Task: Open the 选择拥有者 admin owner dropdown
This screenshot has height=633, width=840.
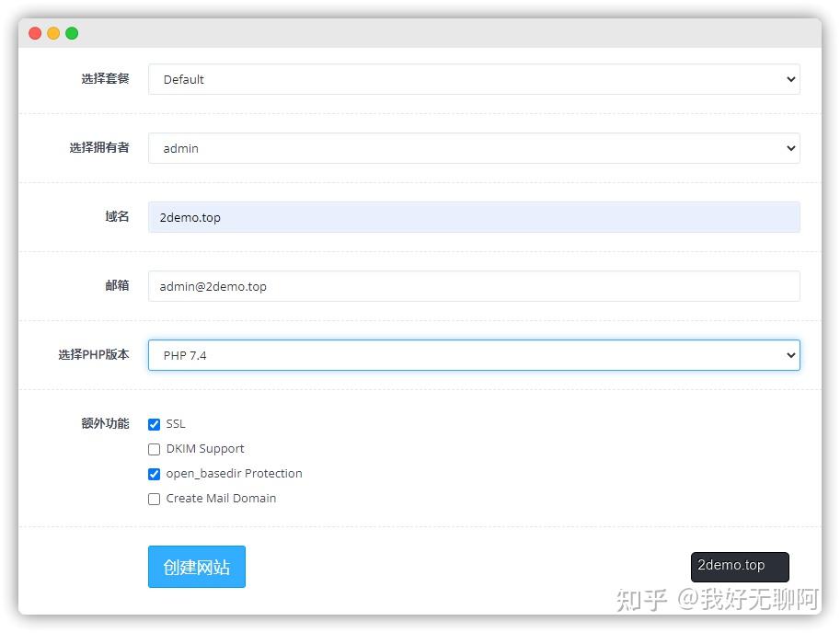Action: (x=474, y=148)
